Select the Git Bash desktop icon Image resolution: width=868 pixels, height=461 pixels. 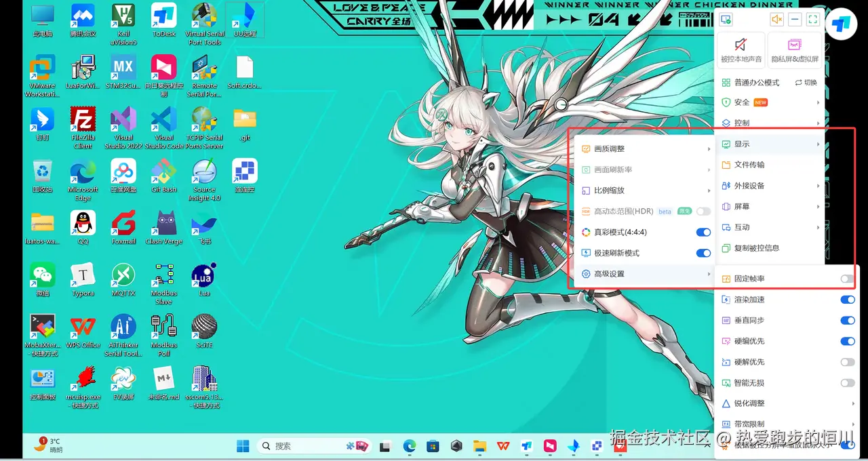[164, 176]
